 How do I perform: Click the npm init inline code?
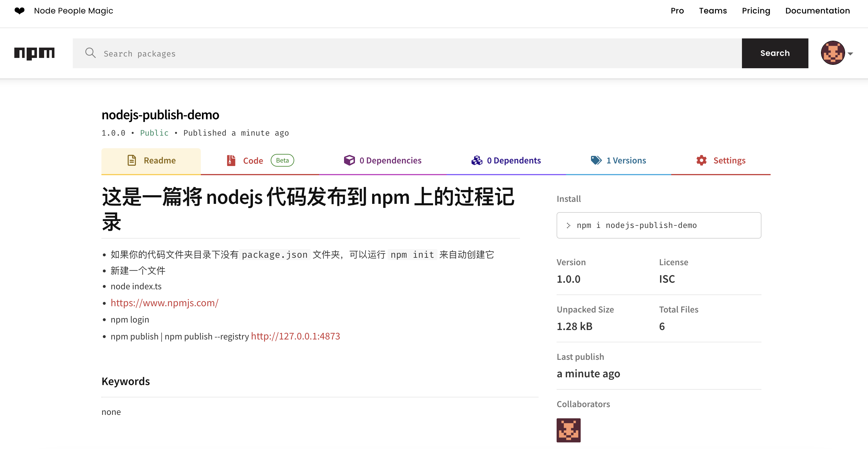pyautogui.click(x=412, y=255)
